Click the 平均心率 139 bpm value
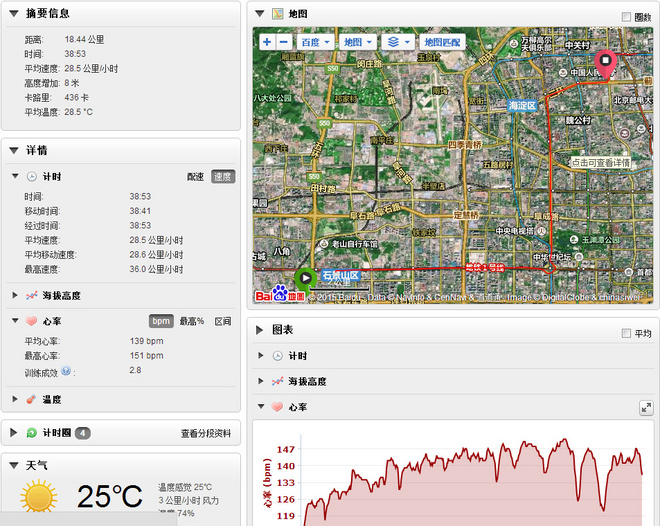The width and height of the screenshot is (660, 526). click(x=146, y=341)
